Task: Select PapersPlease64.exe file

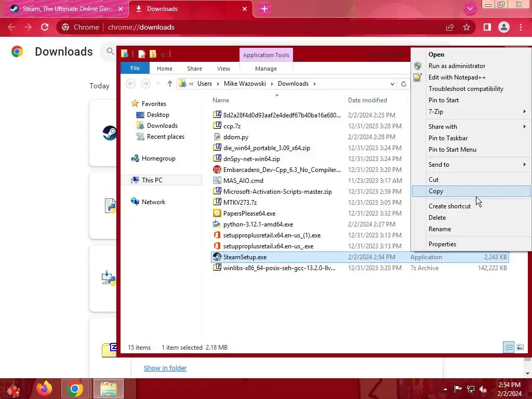Action: click(x=249, y=214)
